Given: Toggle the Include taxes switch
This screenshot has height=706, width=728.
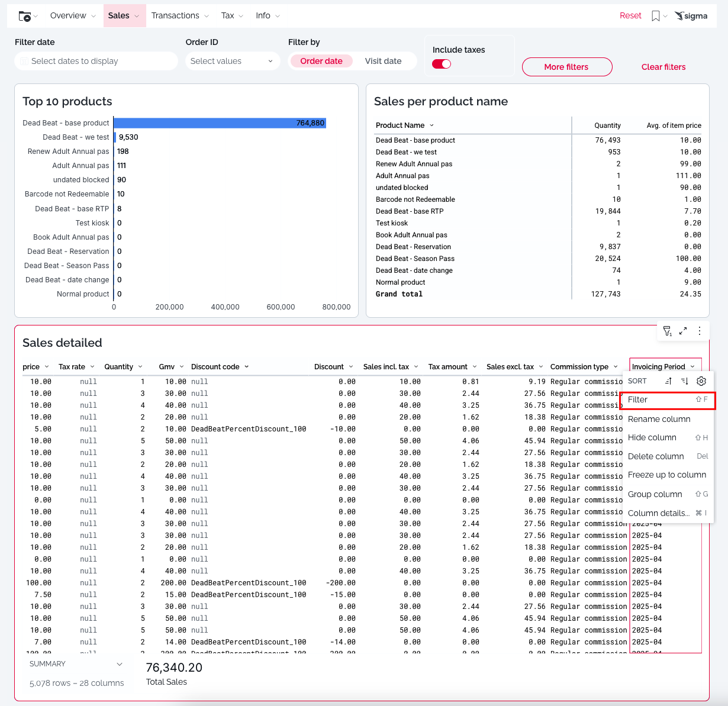Looking at the screenshot, I should (442, 64).
